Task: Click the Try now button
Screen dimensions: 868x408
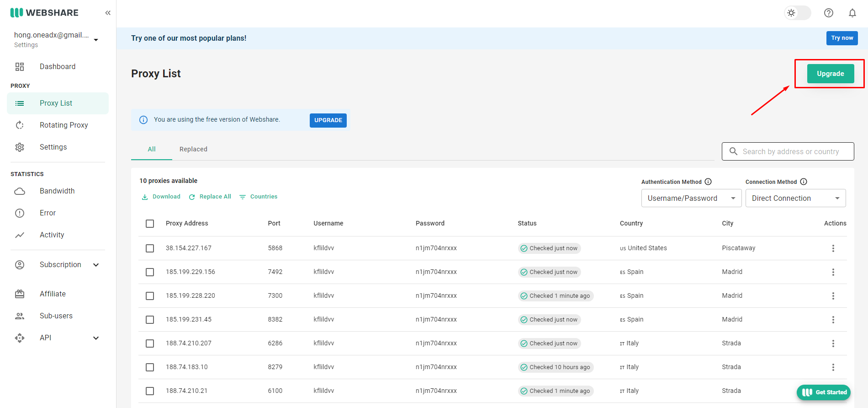Action: coord(842,38)
